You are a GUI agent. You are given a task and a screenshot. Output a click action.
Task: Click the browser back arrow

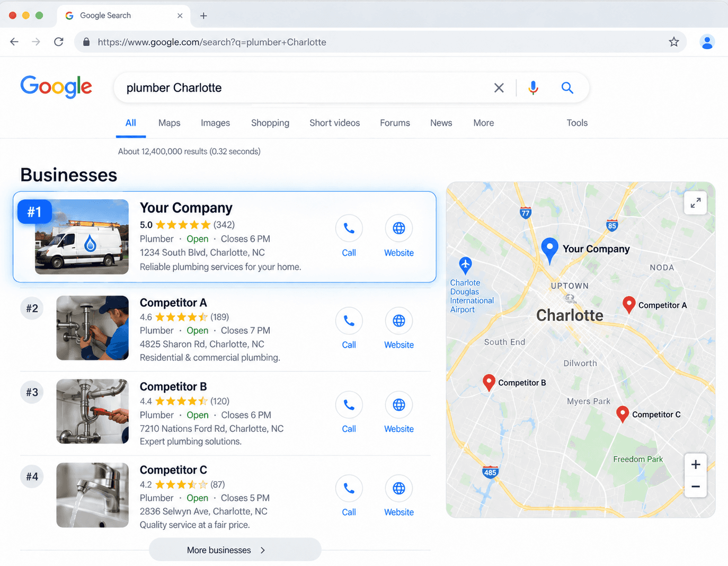pyautogui.click(x=14, y=42)
